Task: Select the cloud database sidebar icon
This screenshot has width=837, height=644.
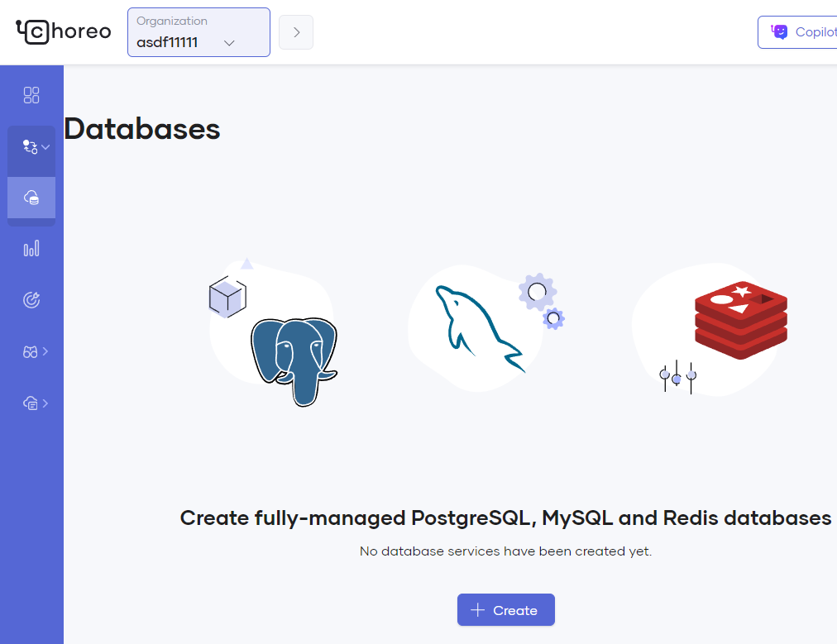Action: click(31, 198)
